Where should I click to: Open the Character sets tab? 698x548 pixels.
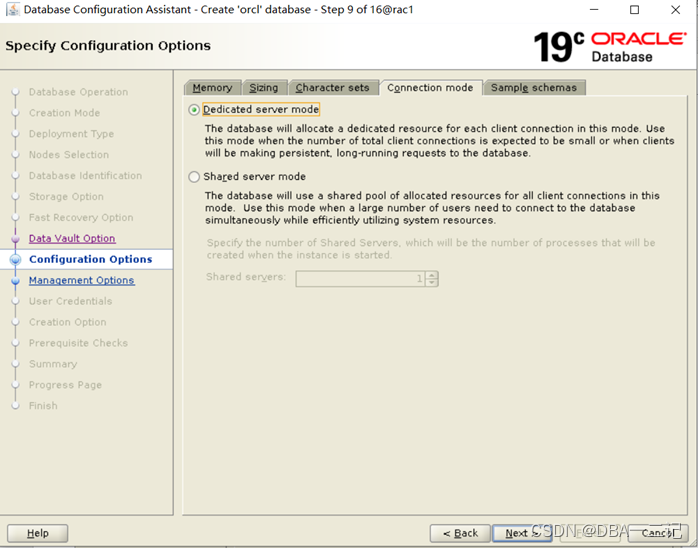coord(333,88)
